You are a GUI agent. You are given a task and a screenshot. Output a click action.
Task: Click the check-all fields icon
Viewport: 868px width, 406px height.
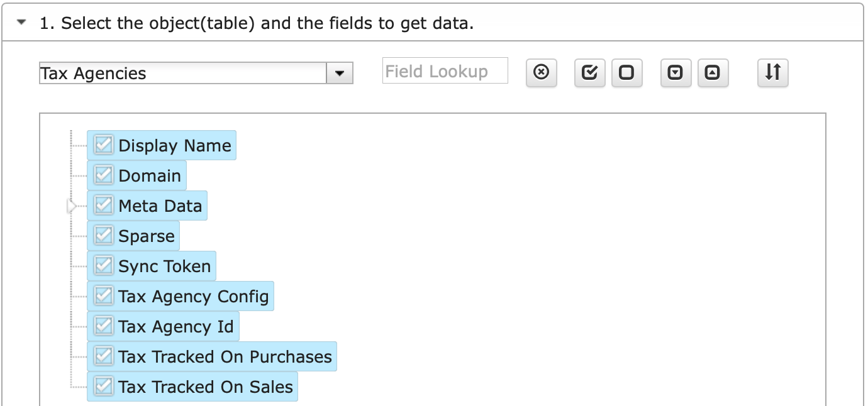pyautogui.click(x=589, y=73)
